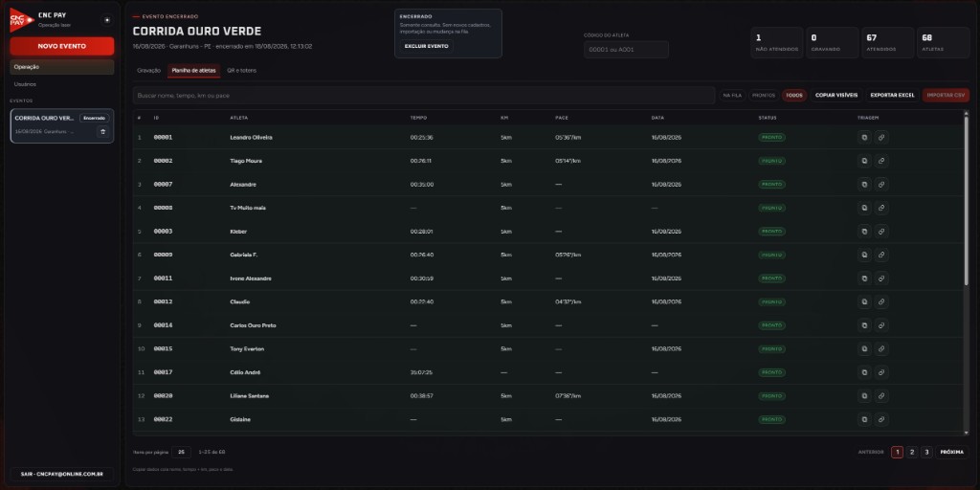Click the Próxima pagination button
Viewport: 980px width, 490px height.
pos(952,452)
